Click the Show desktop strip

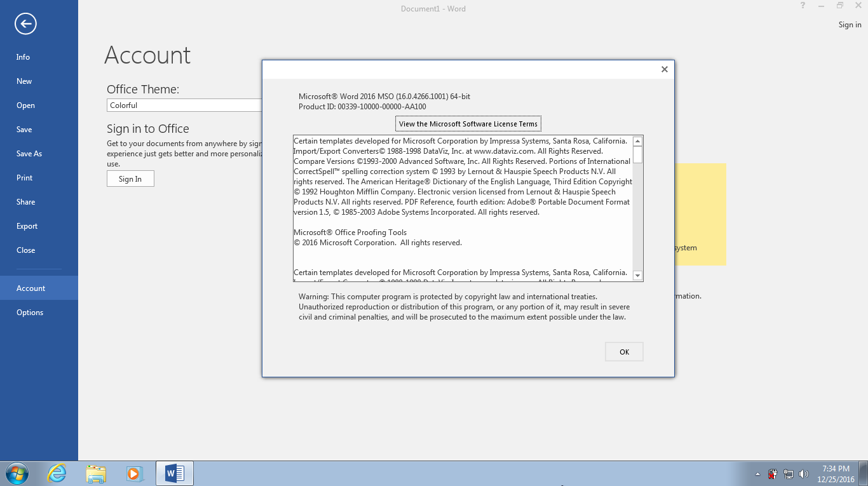coord(864,474)
